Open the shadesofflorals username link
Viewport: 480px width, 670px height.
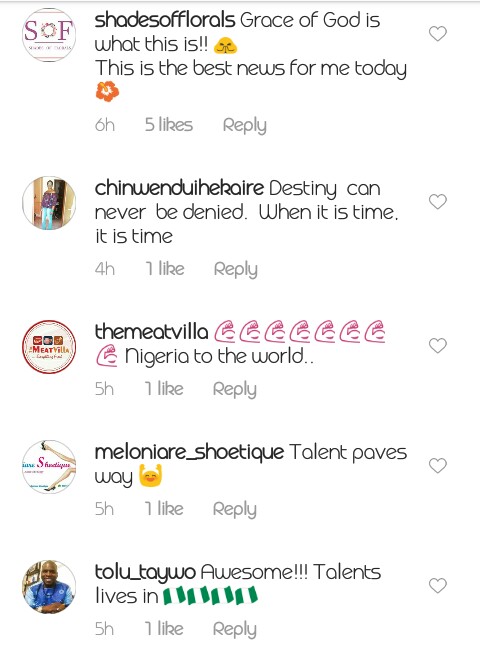[x=165, y=21]
